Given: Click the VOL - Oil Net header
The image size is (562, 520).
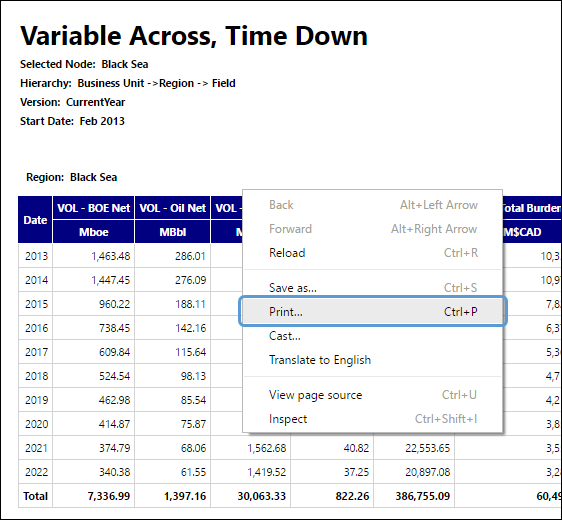Looking at the screenshot, I should click(173, 208).
